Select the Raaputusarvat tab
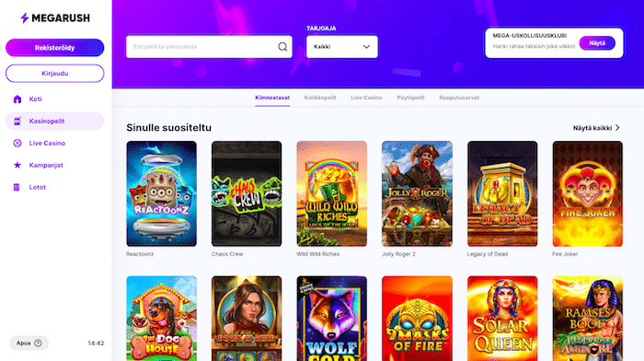 coord(459,98)
